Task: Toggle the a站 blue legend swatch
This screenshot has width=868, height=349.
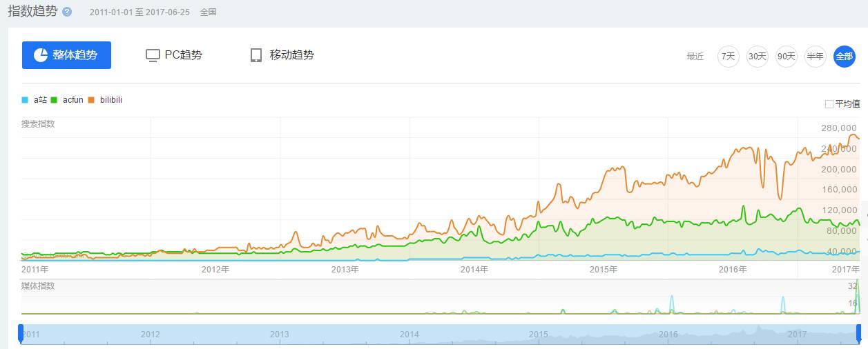Action: [x=25, y=100]
